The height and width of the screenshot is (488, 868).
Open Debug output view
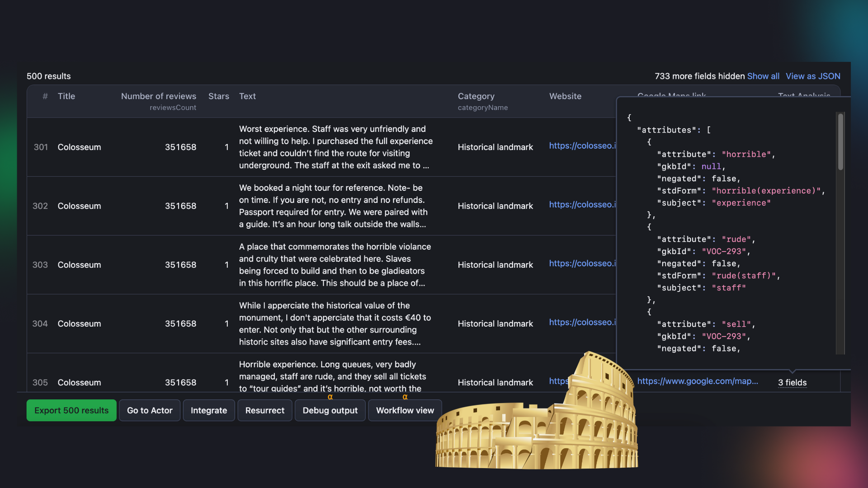click(x=330, y=410)
